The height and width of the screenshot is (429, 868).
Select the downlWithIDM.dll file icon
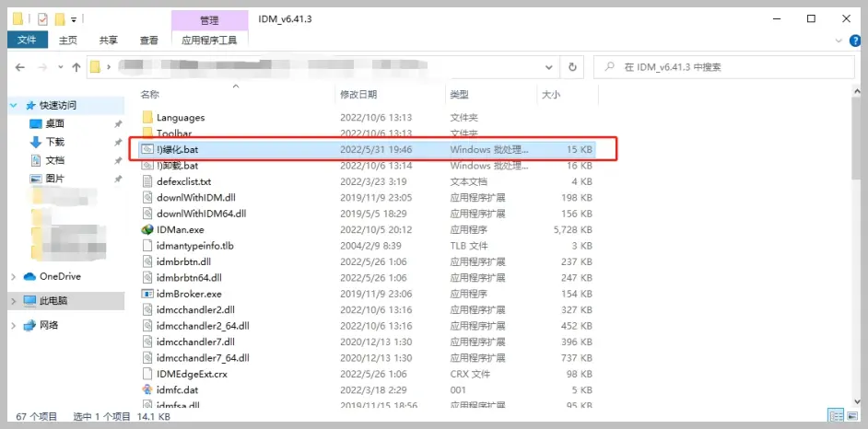point(147,197)
